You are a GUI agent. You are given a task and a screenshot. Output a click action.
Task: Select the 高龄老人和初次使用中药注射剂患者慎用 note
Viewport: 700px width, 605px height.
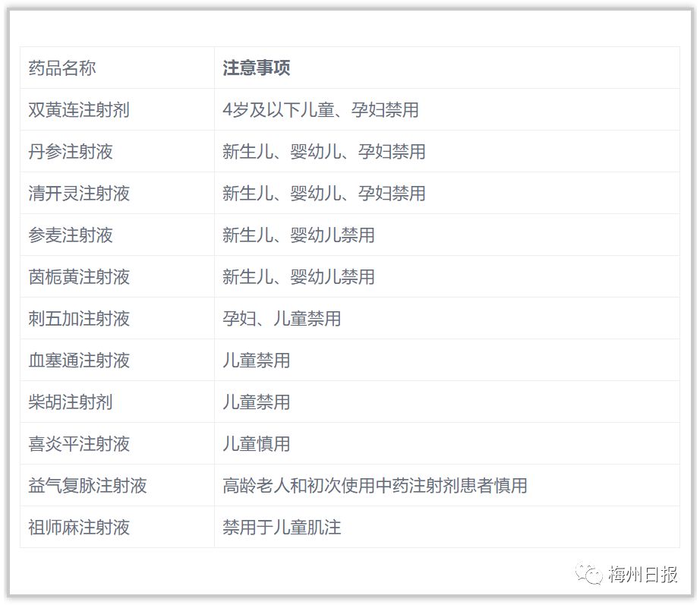pos(375,485)
